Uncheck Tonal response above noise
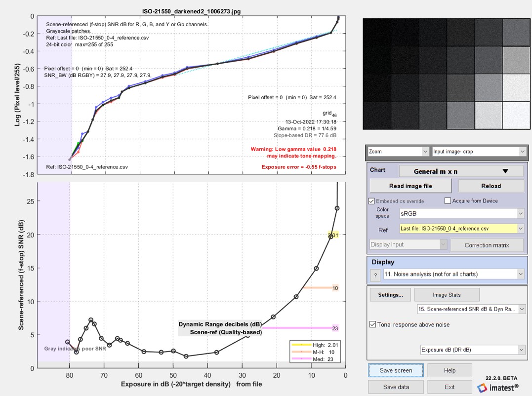Viewport: 532px width, 396px height. (372, 324)
